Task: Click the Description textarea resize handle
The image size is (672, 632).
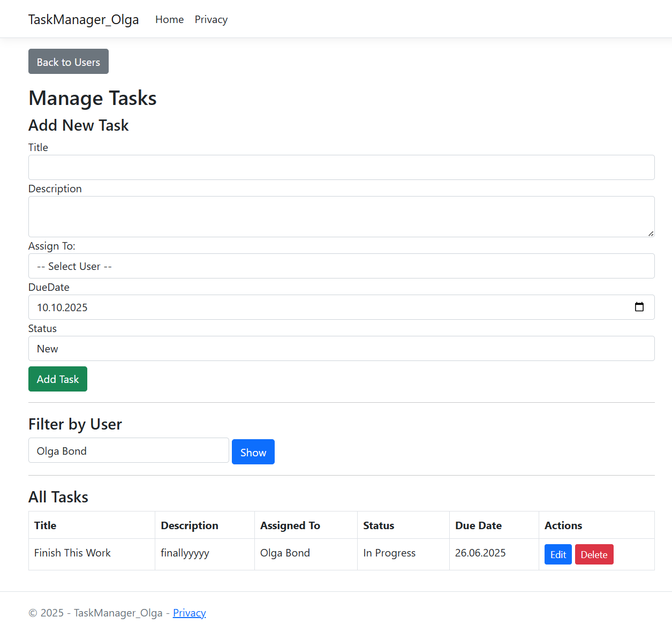Action: (651, 234)
